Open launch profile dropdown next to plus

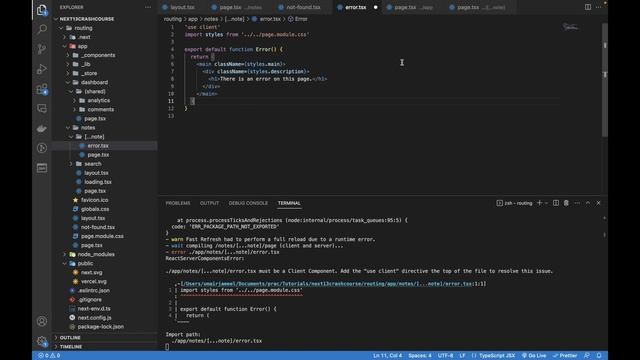click(546, 203)
